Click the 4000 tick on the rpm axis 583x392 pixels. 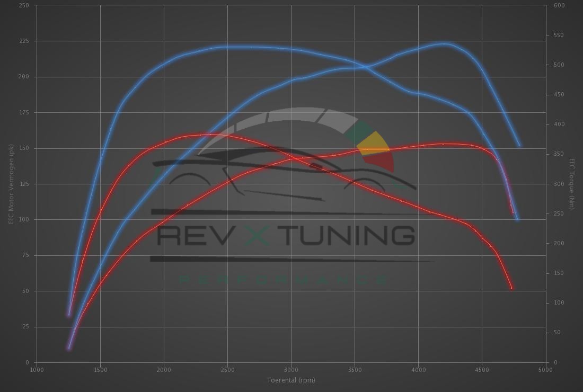[418, 370]
